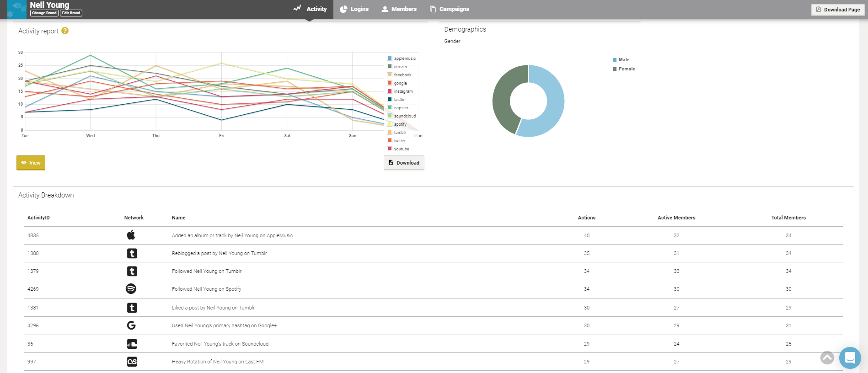Toggle twitter series in chart legend
Screen dimensions: 868x373
(396, 141)
